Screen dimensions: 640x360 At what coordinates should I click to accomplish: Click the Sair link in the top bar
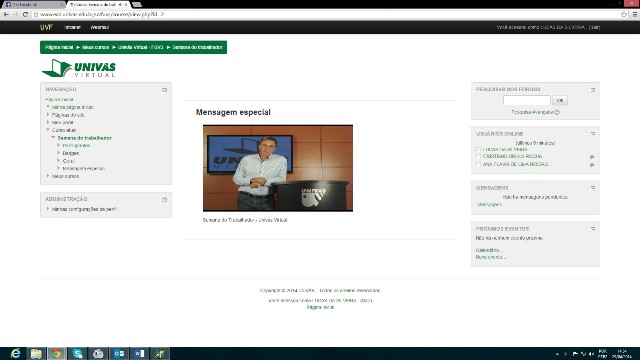click(594, 27)
